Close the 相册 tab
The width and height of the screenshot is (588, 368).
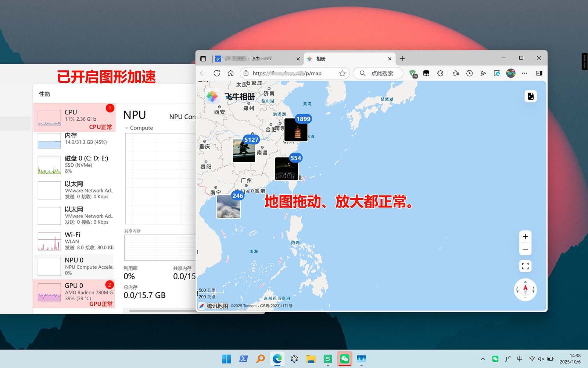390,59
